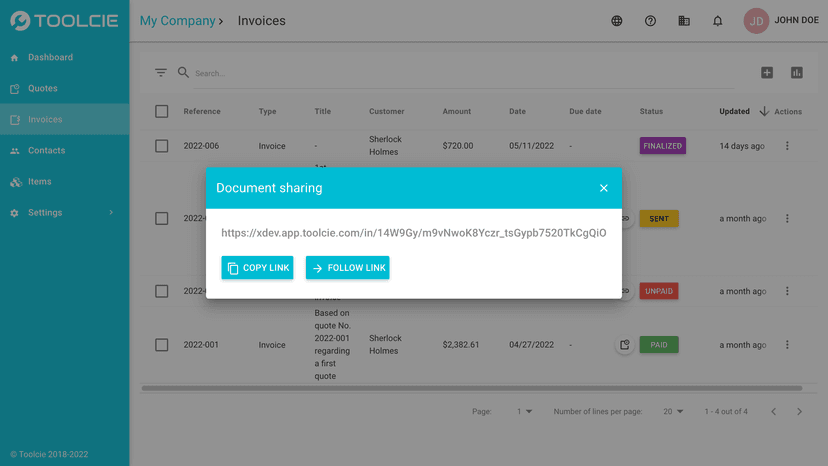This screenshot has width=828, height=466.
Task: Toggle the select-all header checkbox
Action: click(x=162, y=111)
